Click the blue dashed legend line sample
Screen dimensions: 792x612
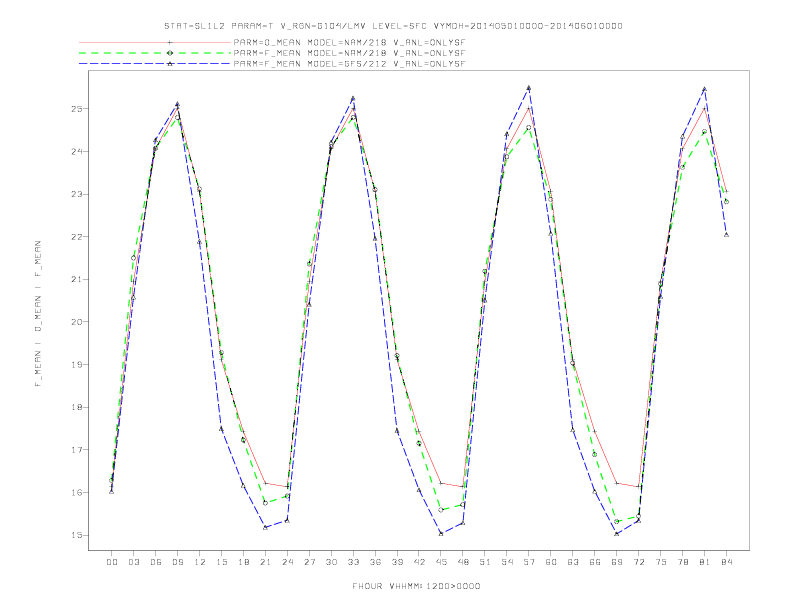[x=155, y=64]
